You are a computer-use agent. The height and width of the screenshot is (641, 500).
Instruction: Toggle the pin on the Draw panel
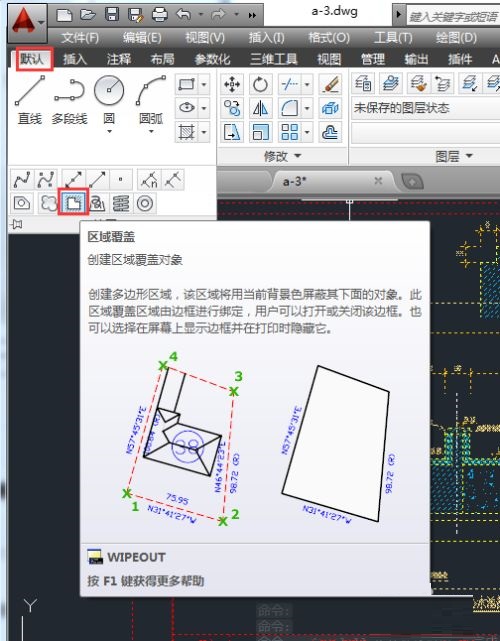(17, 224)
